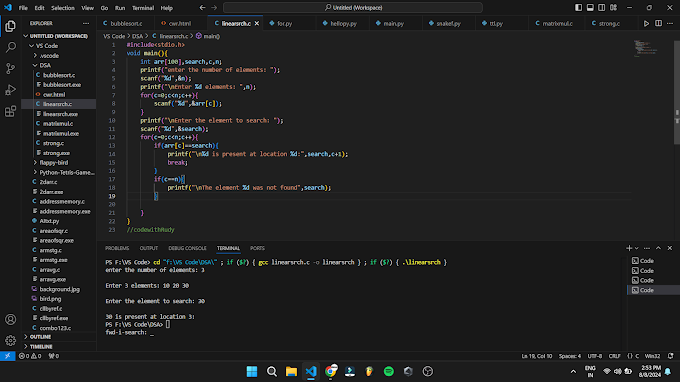Split the editor to the right
Image resolution: width=680 pixels, height=382 pixels.
click(658, 23)
